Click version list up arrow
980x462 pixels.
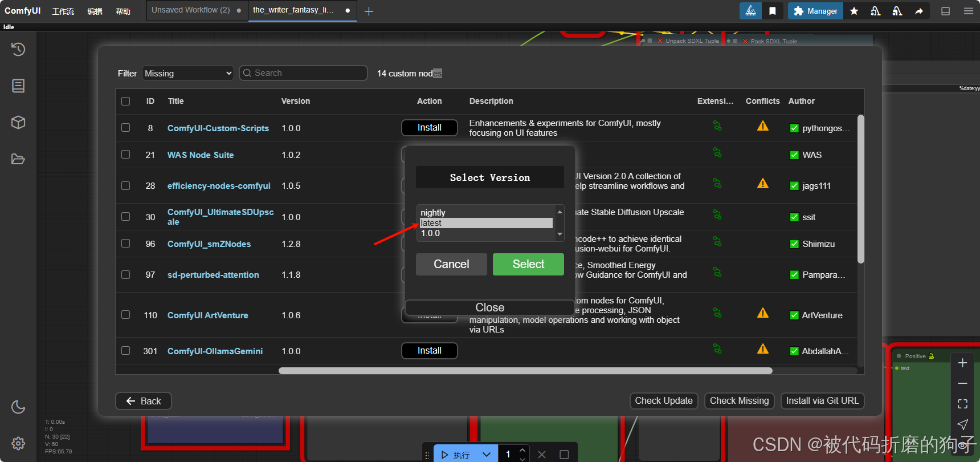560,212
